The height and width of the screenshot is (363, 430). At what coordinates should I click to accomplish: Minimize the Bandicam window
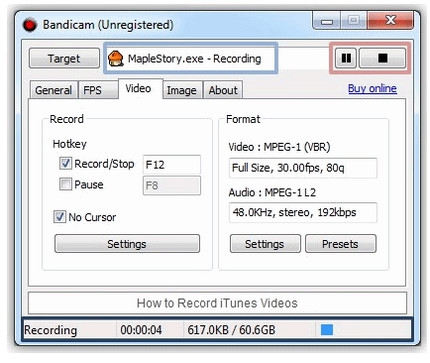tap(327, 21)
